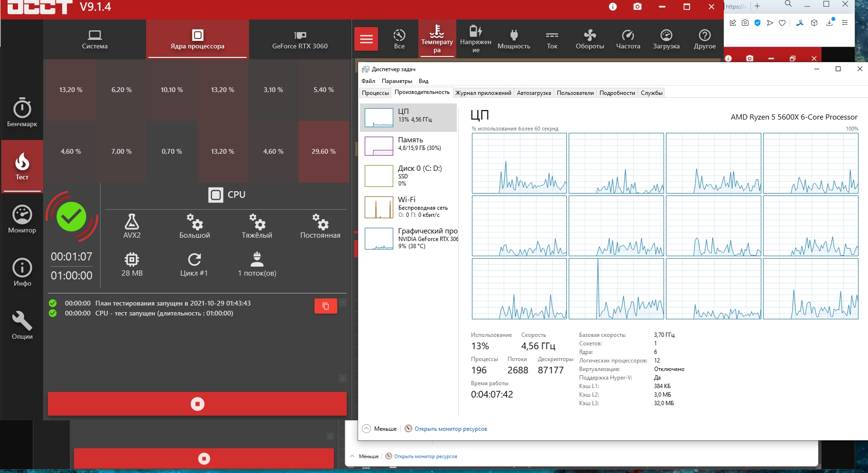Open a new tab in the browser window
868x473 pixels.
pyautogui.click(x=757, y=6)
